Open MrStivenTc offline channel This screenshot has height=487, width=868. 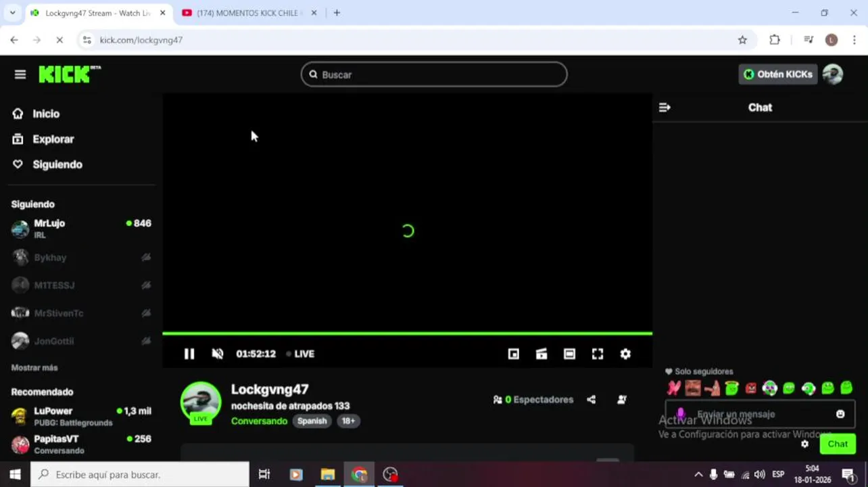pyautogui.click(x=81, y=313)
